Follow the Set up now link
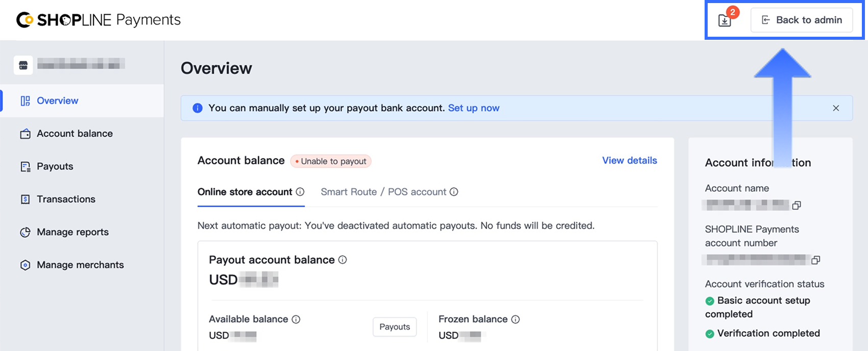The width and height of the screenshot is (868, 351). point(473,108)
